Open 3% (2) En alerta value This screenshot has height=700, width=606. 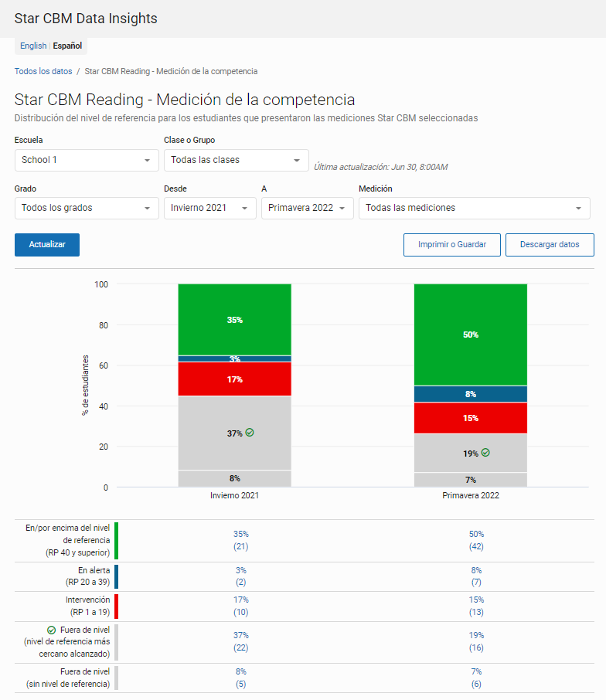(x=240, y=576)
